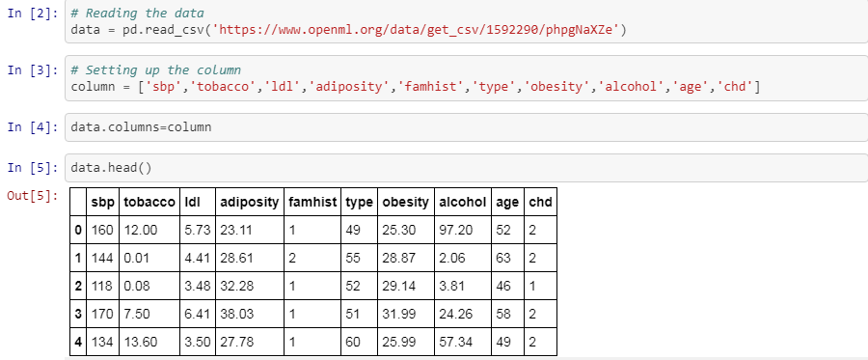Select the chd column header

click(x=540, y=202)
